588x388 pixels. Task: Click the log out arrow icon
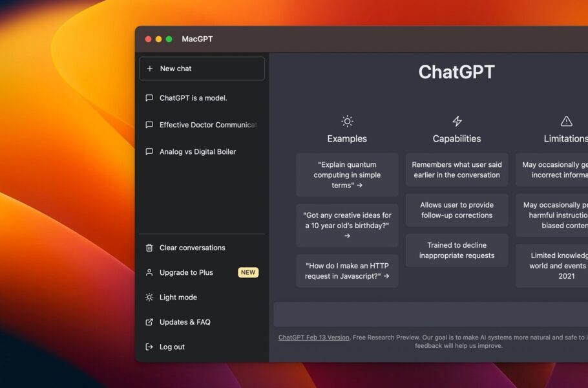(149, 347)
